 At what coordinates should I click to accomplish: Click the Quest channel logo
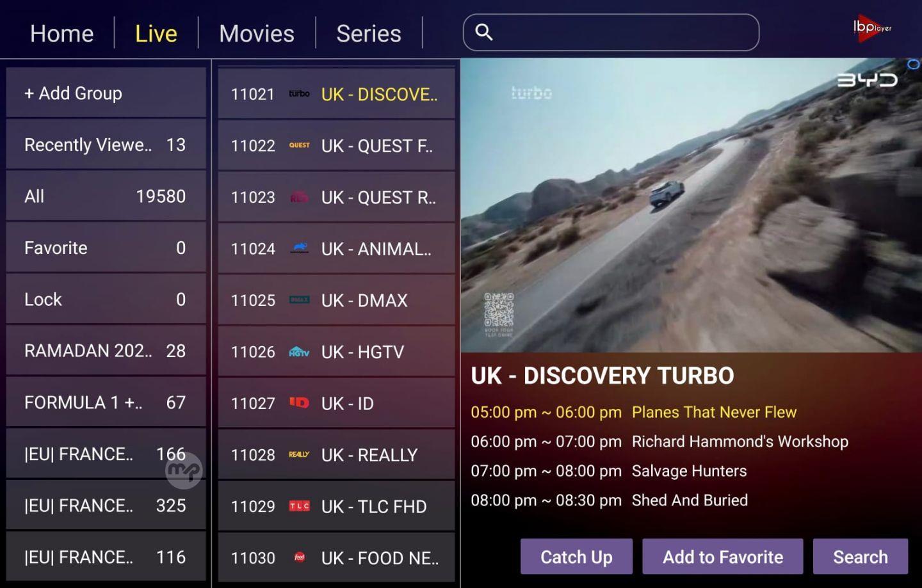(299, 145)
